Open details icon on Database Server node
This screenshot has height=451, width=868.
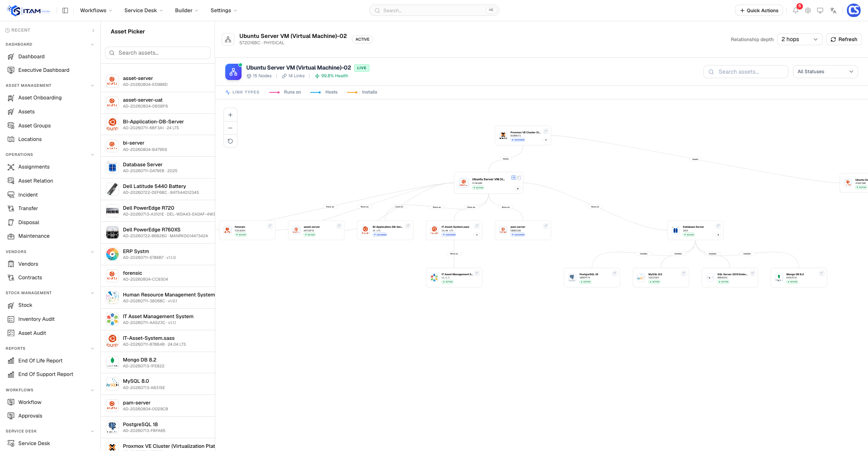(x=718, y=226)
